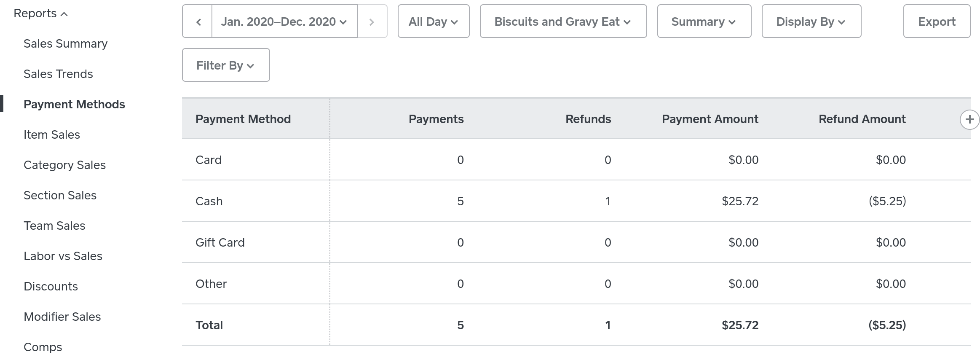Open the Jan. 2020–Dec. 2020 date dropdown
The width and height of the screenshot is (980, 360).
(x=284, y=21)
